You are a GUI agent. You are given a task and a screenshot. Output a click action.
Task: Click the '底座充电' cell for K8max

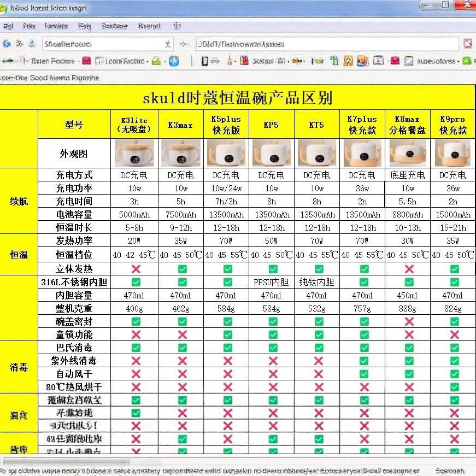click(x=408, y=175)
